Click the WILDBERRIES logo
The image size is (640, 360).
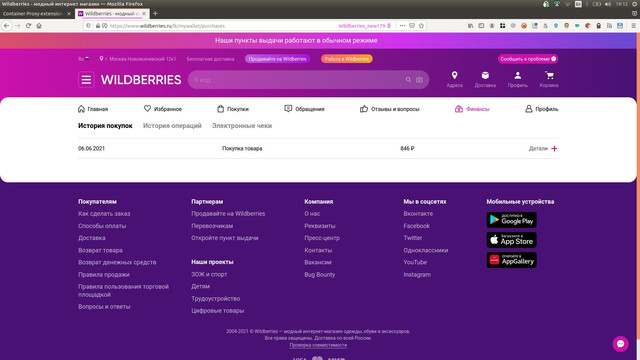point(141,80)
